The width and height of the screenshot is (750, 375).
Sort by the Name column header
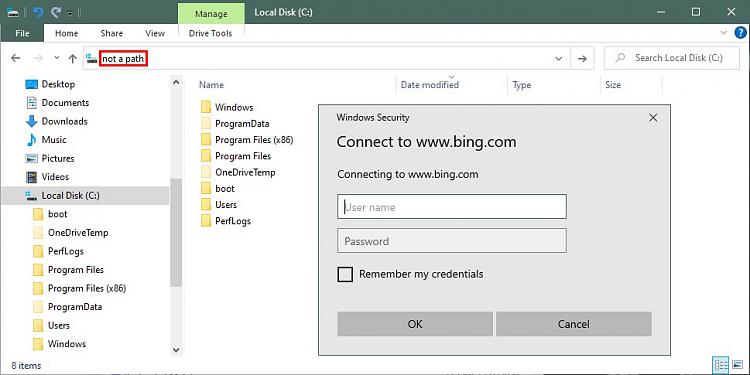point(211,85)
